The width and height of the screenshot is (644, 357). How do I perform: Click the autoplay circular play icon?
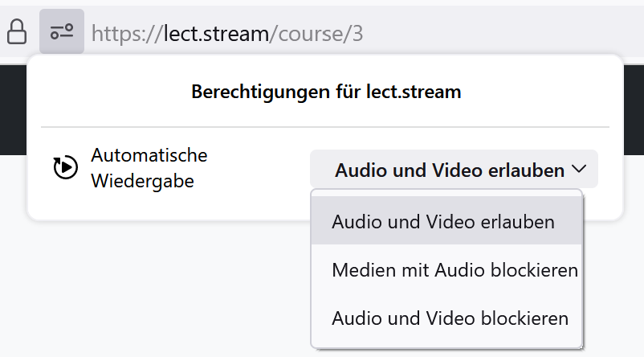(65, 167)
